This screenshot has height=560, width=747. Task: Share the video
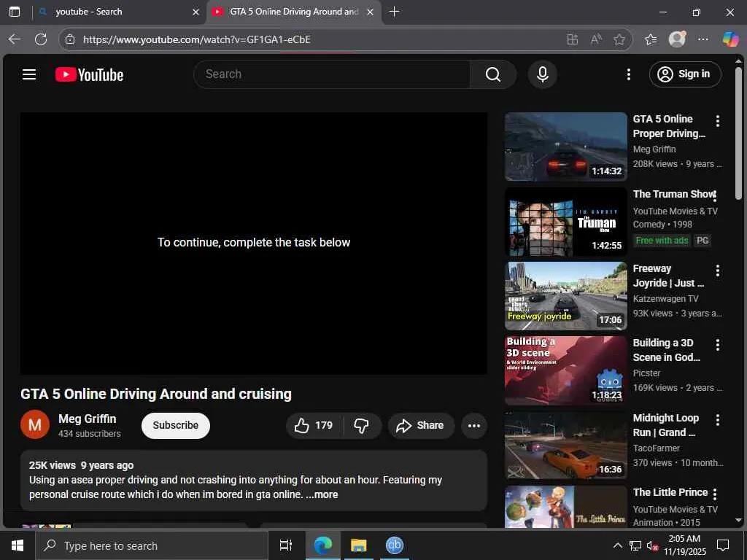[x=421, y=425]
